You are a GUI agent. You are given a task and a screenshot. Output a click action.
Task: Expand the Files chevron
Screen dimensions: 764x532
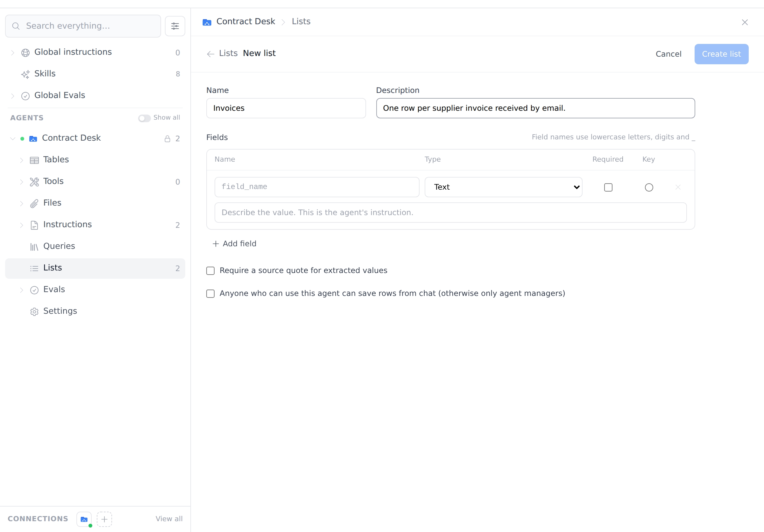[x=22, y=204]
